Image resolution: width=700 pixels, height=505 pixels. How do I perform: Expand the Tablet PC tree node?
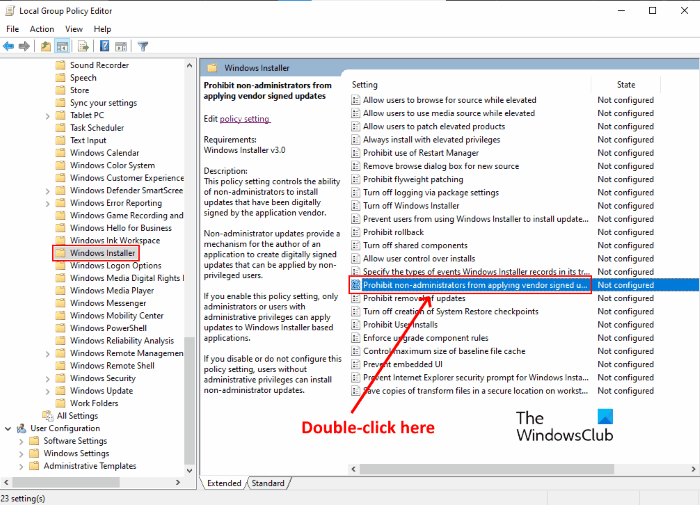coord(48,116)
